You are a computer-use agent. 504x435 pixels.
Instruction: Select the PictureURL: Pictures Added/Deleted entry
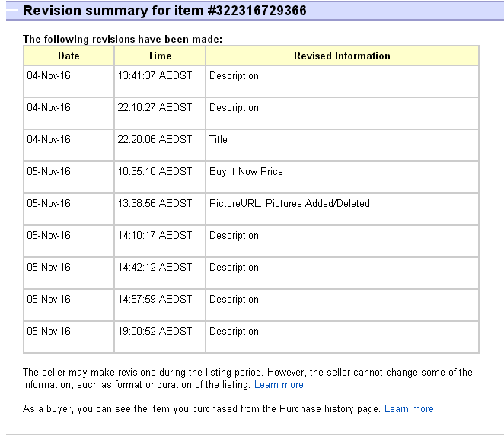pos(289,204)
